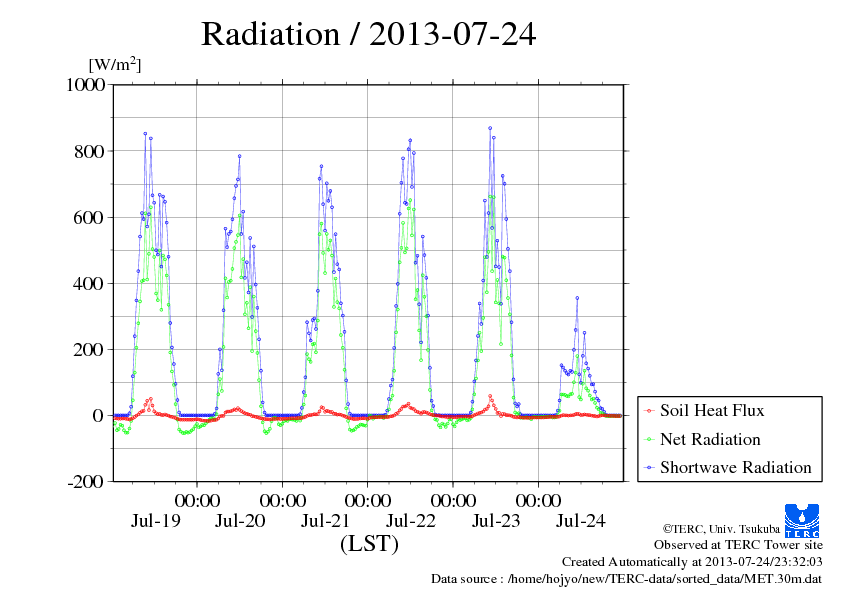Click the TERC logo icon
The width and height of the screenshot is (842, 595).
[802, 520]
